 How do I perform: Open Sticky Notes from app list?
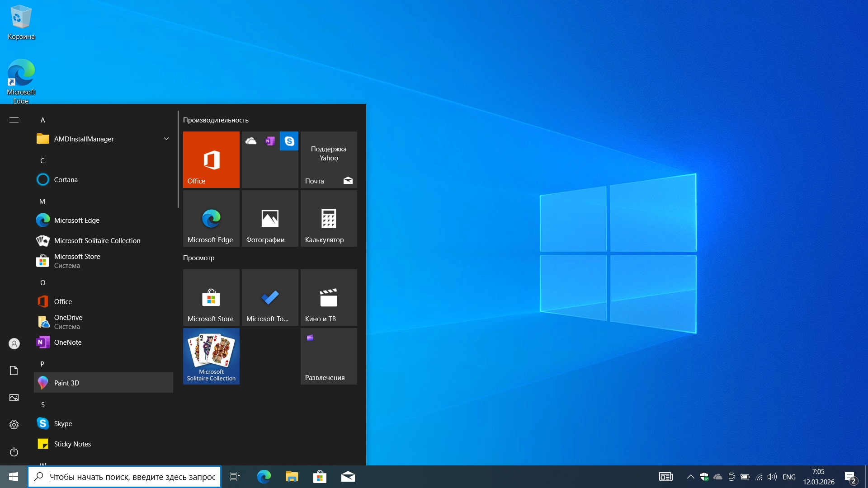(x=72, y=444)
